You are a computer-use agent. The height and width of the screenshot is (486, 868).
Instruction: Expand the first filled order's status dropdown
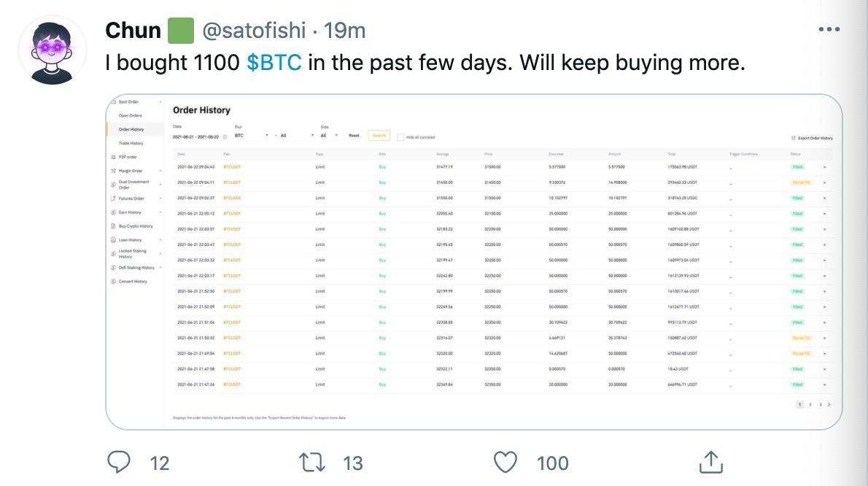[824, 166]
